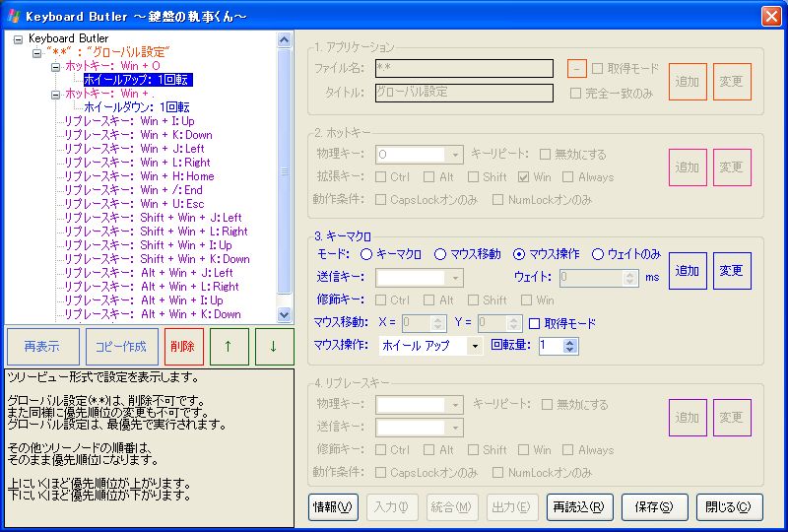This screenshot has width=788, height=532.
Task: Select リプレースキー Alt + Win + K: Down
Action: point(153,315)
